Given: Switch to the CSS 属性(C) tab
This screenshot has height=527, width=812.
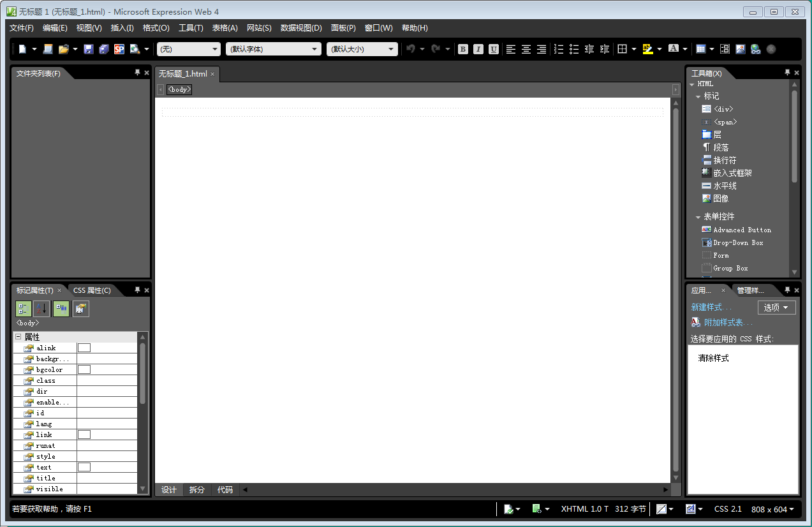Looking at the screenshot, I should (92, 290).
